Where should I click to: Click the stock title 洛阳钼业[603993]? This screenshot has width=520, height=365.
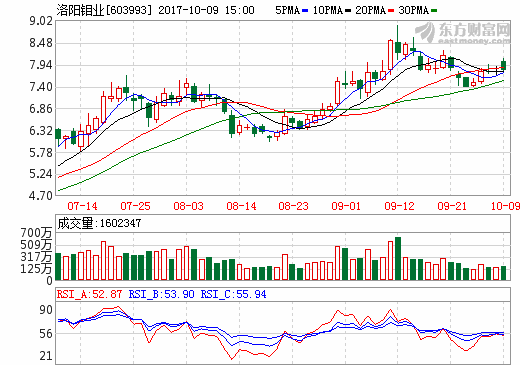(x=104, y=10)
